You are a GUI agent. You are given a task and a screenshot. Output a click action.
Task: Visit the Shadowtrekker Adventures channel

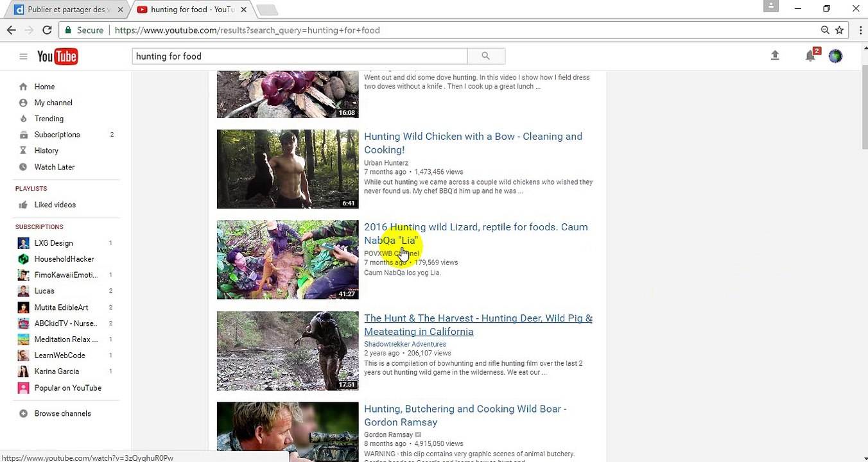point(405,344)
